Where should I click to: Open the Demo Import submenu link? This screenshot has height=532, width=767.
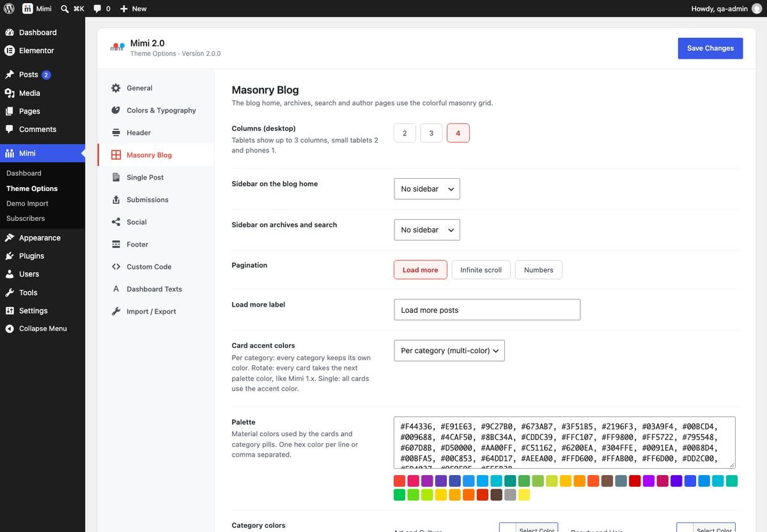[27, 203]
